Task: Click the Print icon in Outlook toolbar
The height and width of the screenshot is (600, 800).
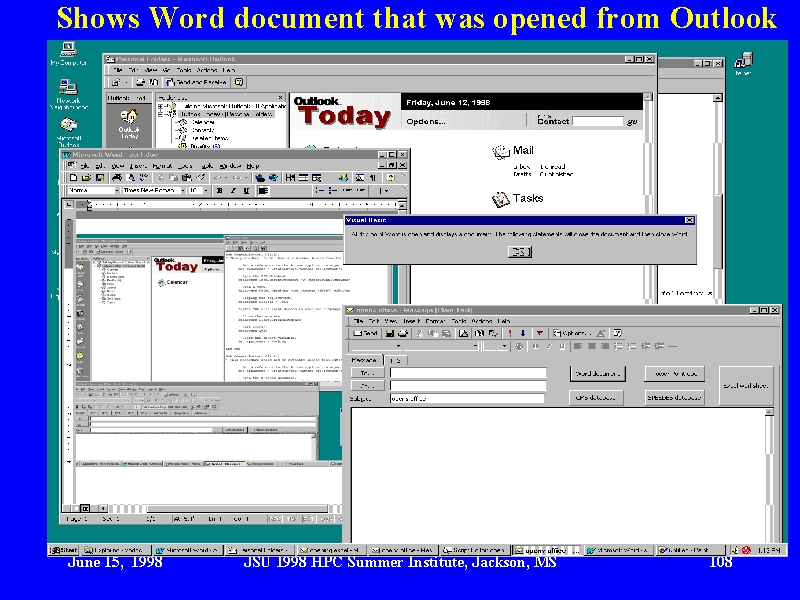Action: 141,82
